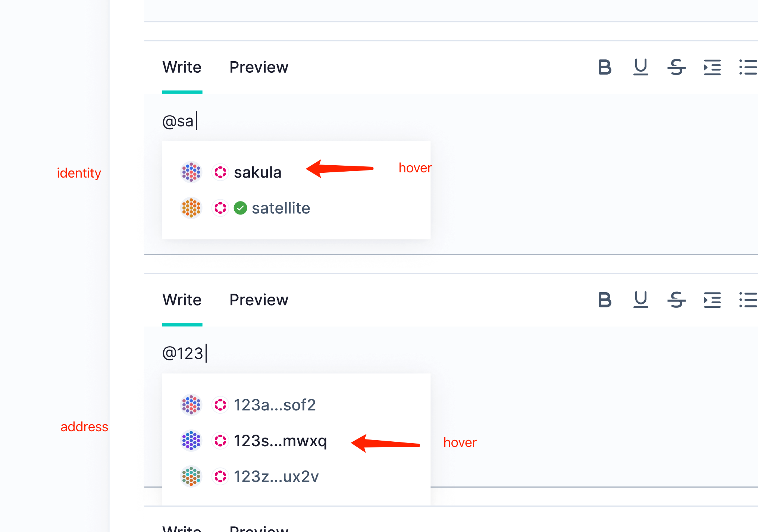The height and width of the screenshot is (532, 758).
Task: Apply underline formatting in the top toolbar
Action: 640,68
